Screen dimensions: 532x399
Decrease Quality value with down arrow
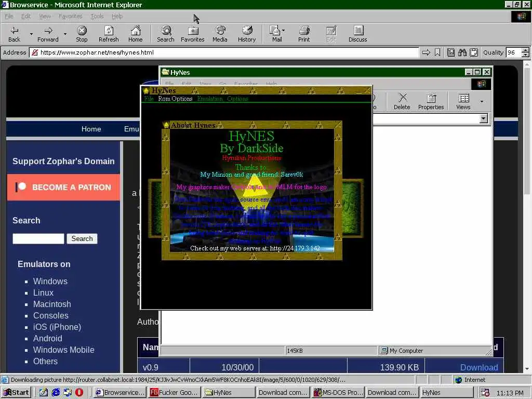point(526,55)
